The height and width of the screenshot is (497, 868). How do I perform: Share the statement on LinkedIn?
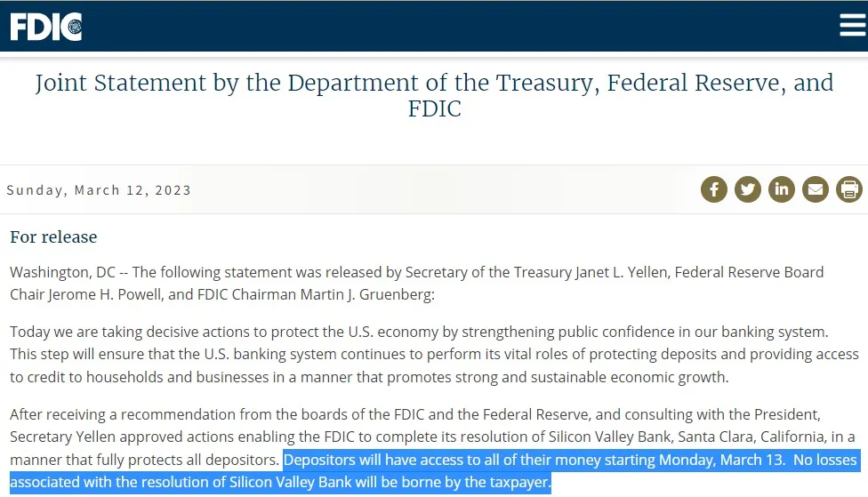tap(782, 189)
